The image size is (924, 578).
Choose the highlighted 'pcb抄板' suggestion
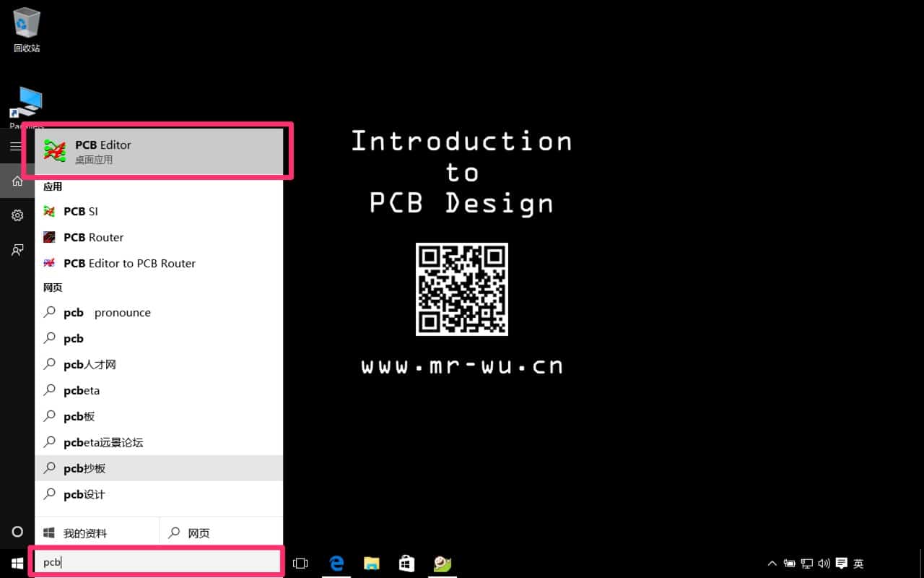tap(159, 468)
